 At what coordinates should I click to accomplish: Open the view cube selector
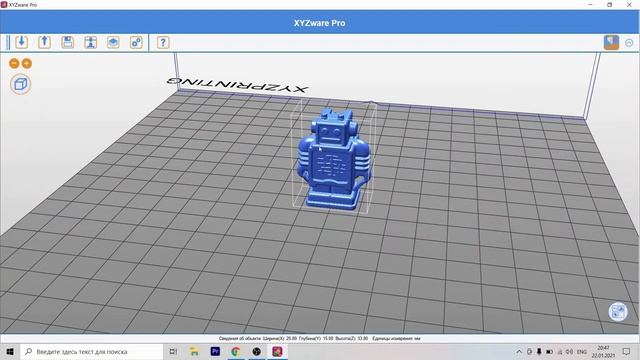click(x=20, y=84)
